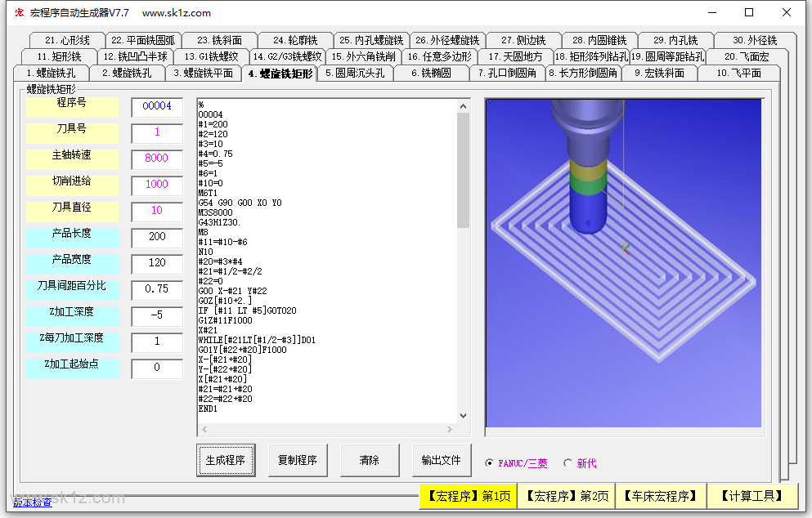The image size is (812, 518).
Task: Switch to the 30. 外径铣 tab
Action: tap(755, 40)
